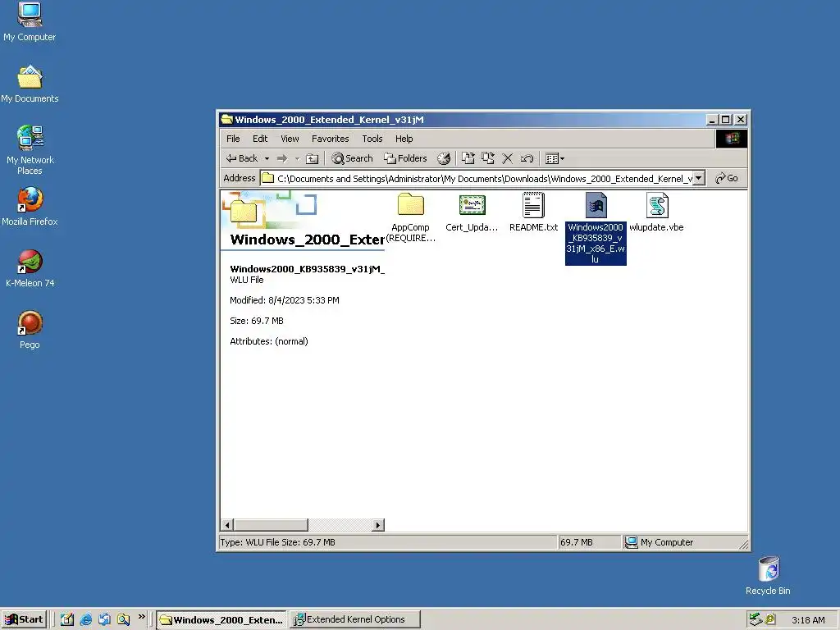
Task: Click the Explorer window title bar
Action: (461, 120)
